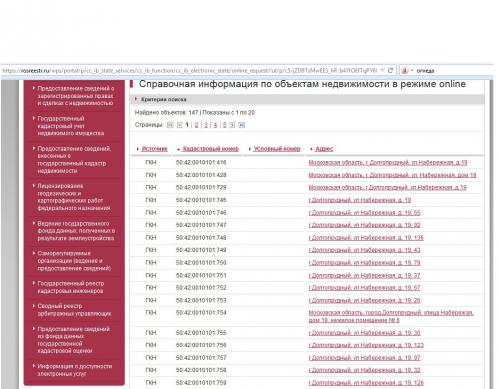Sort results by Источник column
The width and height of the screenshot is (500, 389).
[154, 149]
